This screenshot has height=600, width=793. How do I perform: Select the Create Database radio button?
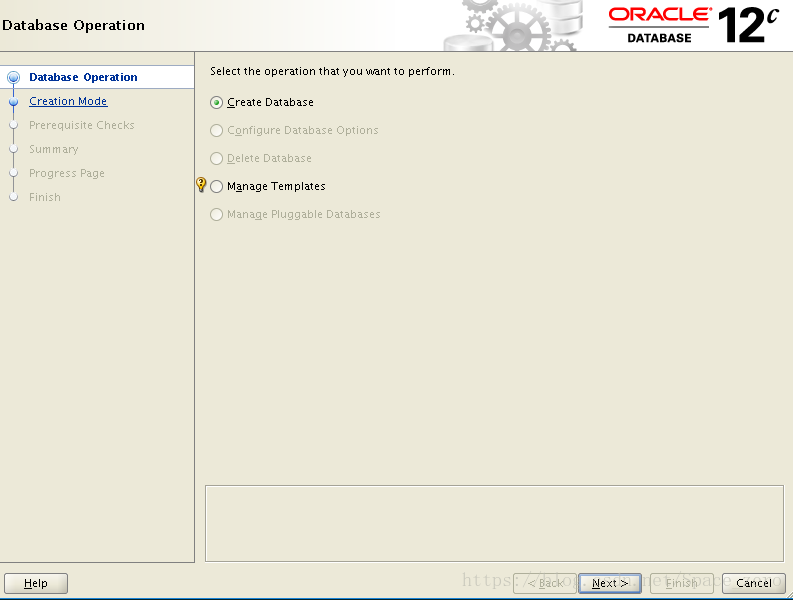tap(216, 103)
